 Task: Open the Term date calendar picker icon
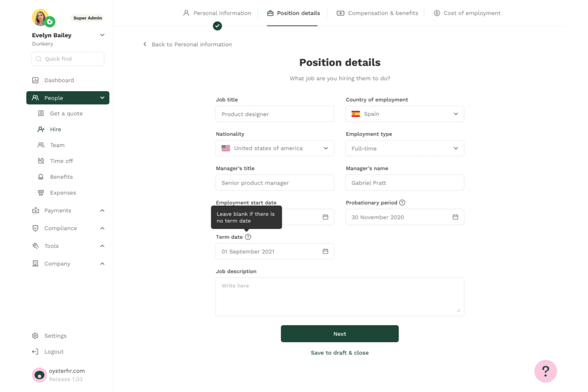(x=325, y=251)
